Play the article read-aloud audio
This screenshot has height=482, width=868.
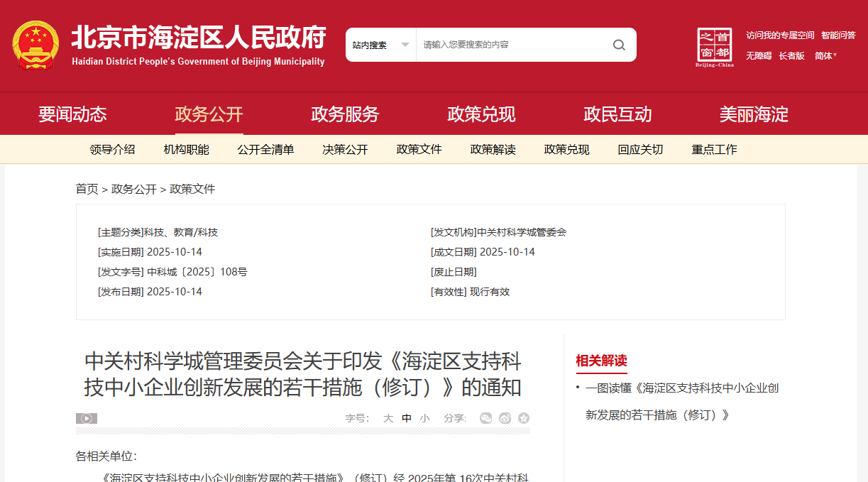click(x=85, y=418)
